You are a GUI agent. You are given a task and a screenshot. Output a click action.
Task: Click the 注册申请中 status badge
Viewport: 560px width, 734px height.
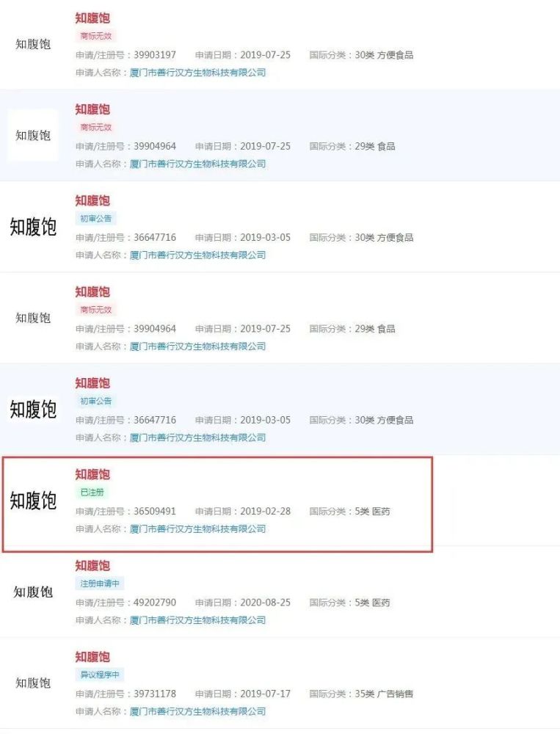click(100, 584)
